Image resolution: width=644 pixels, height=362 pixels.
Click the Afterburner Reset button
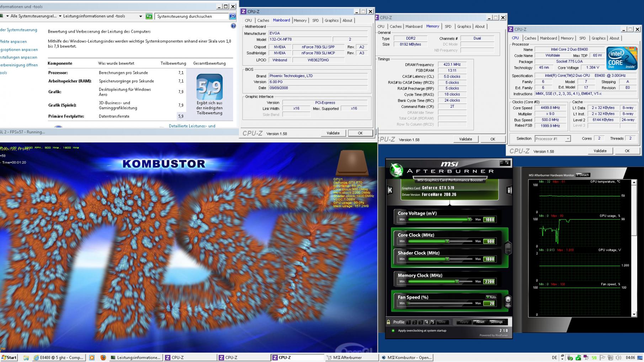(480, 322)
